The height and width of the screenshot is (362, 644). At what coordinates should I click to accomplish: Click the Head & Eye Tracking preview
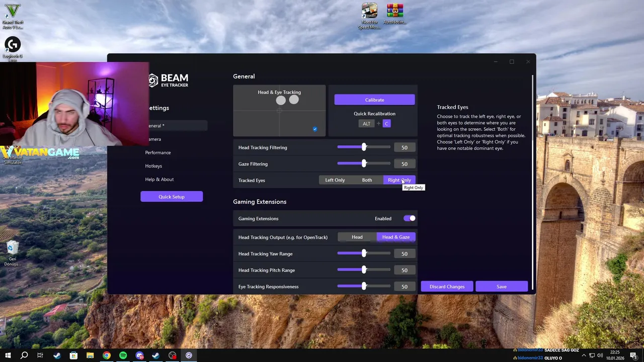(x=279, y=111)
